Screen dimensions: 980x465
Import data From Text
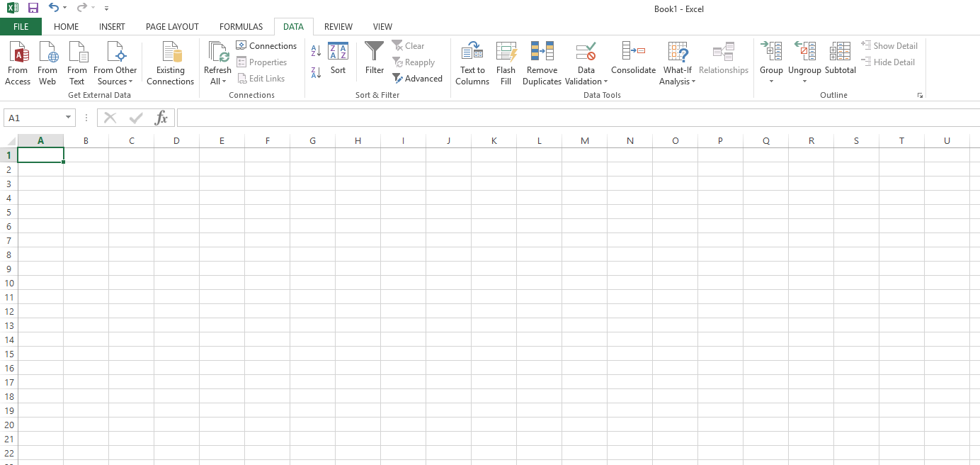pos(77,63)
